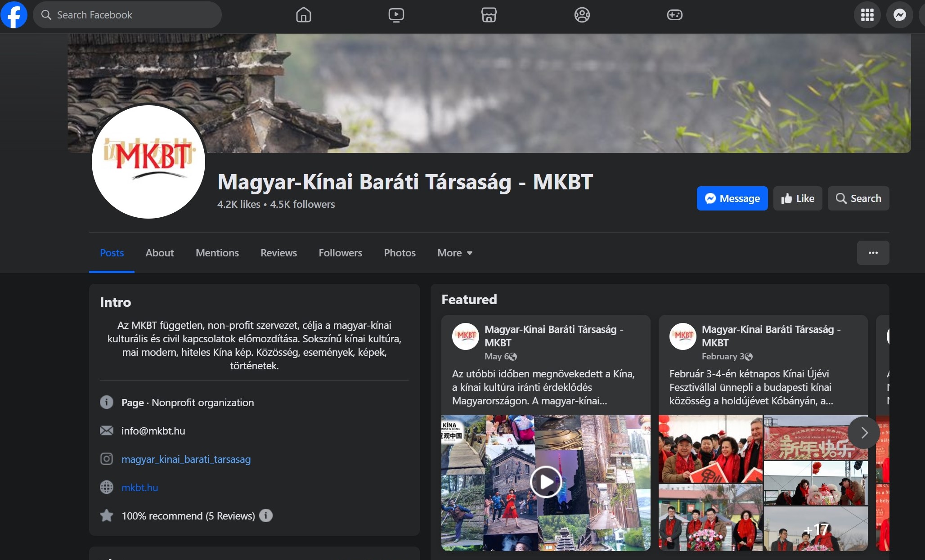Click the page title Magyar-Kínai Baráti Társaság
925x560 pixels.
click(405, 182)
